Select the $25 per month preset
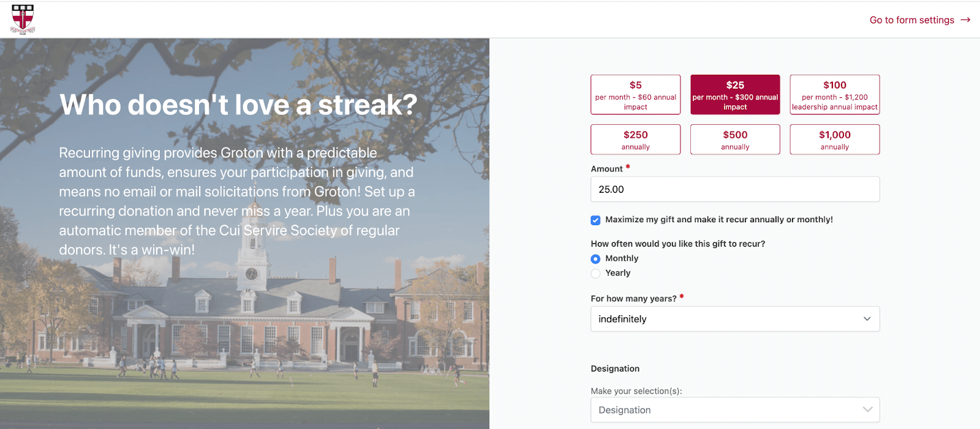 pyautogui.click(x=734, y=94)
